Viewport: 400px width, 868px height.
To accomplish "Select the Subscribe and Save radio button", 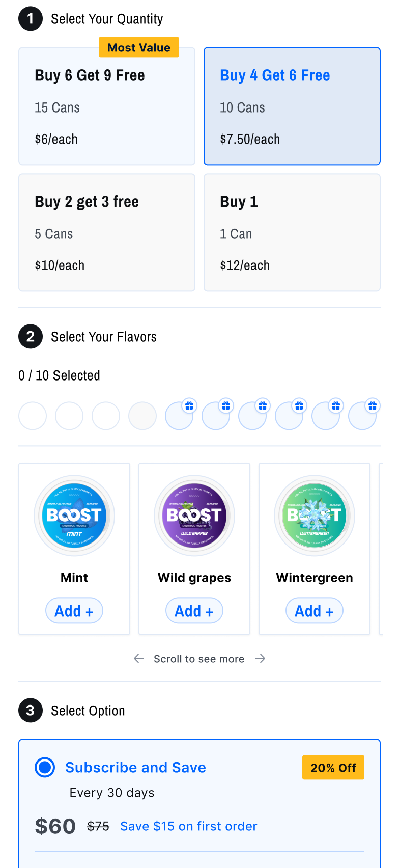I will (45, 767).
